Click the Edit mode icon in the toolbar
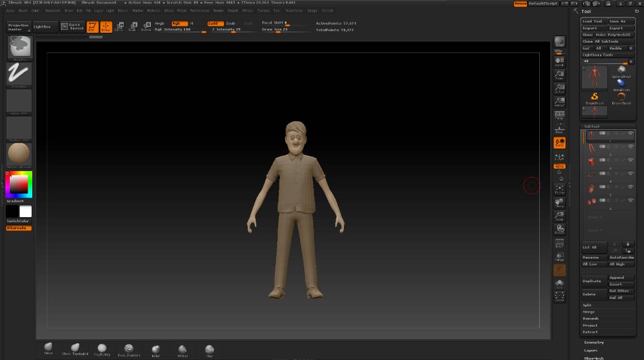This screenshot has height=360, width=644. click(92, 26)
